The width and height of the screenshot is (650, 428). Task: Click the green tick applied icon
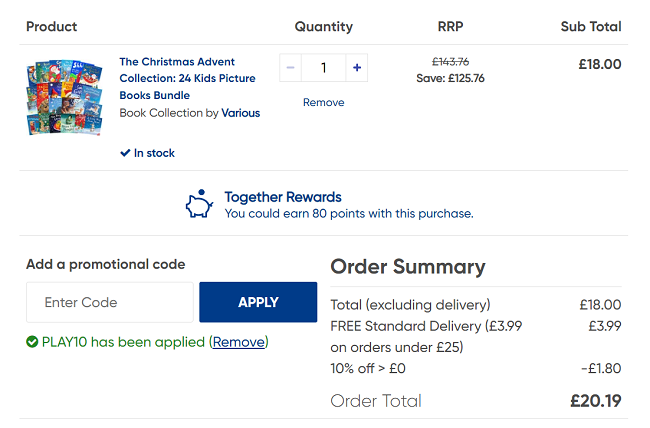(x=32, y=342)
